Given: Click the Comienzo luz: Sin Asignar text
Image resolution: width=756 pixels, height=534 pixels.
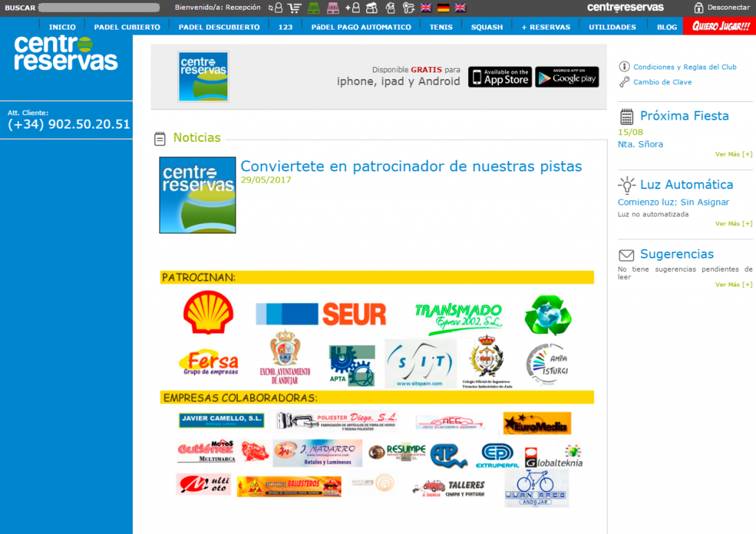Looking at the screenshot, I should point(673,202).
